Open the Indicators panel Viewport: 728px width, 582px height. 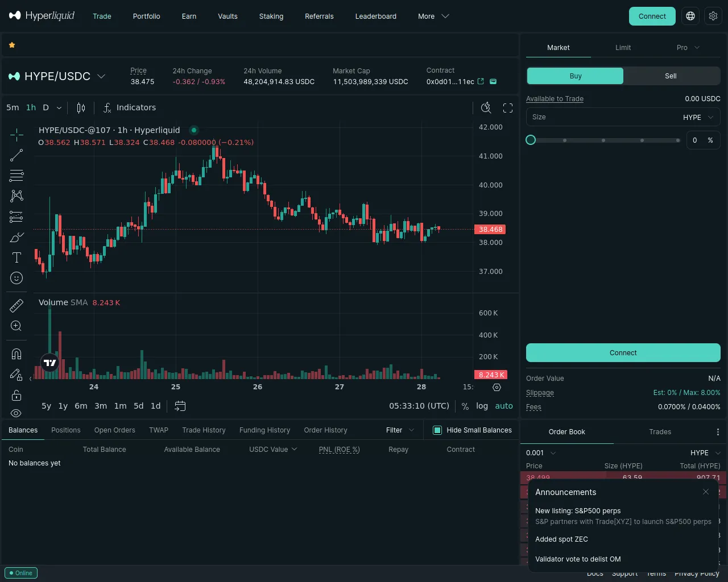click(x=130, y=107)
